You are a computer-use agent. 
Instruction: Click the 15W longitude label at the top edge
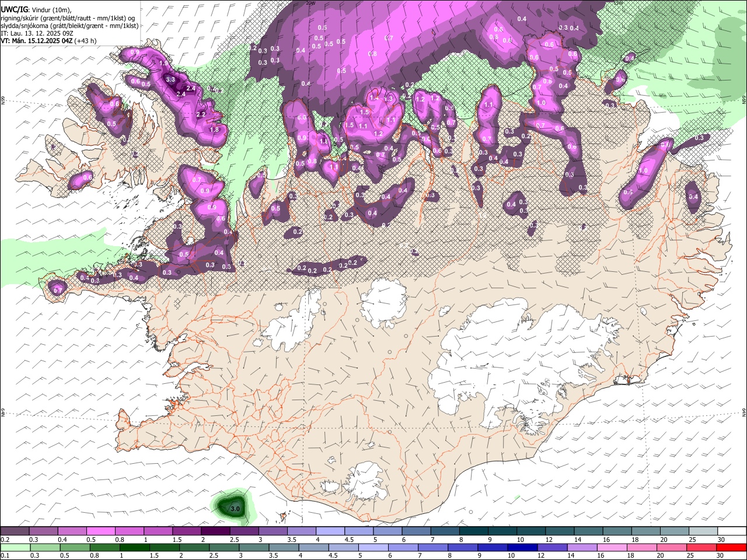coord(618,3)
